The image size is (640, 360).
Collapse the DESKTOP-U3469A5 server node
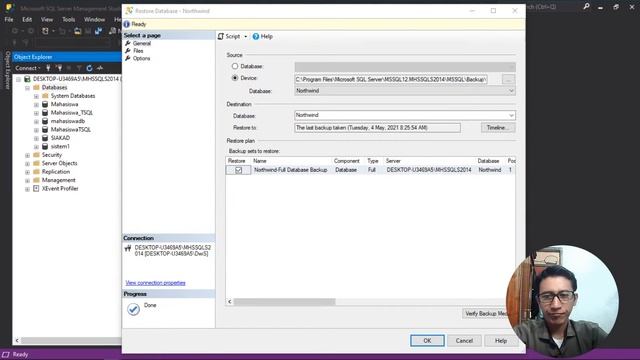point(18,79)
